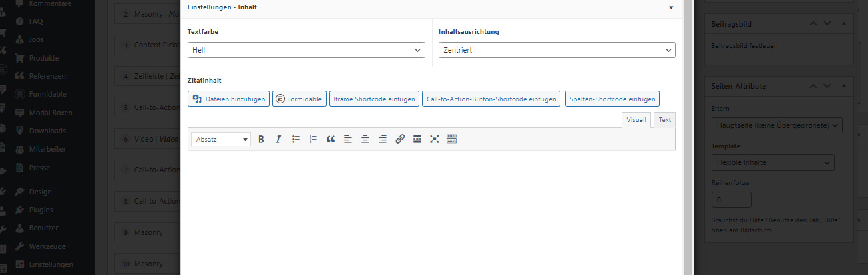Insert or edit a link
The width and height of the screenshot is (868, 275).
(x=400, y=139)
